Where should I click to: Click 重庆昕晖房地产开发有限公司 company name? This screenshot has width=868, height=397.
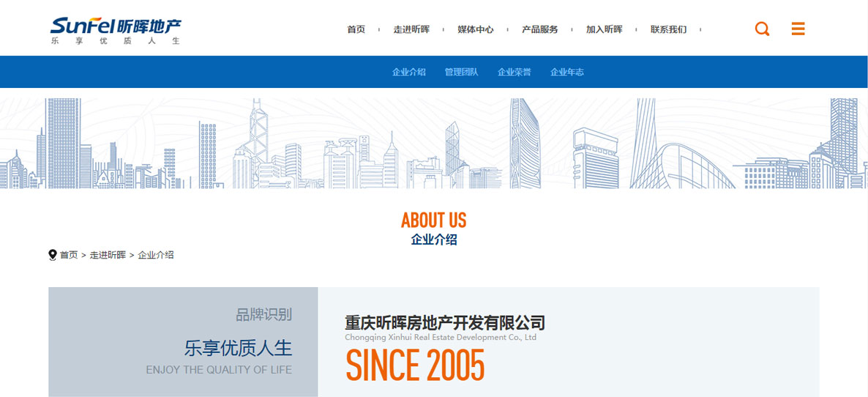pos(445,322)
